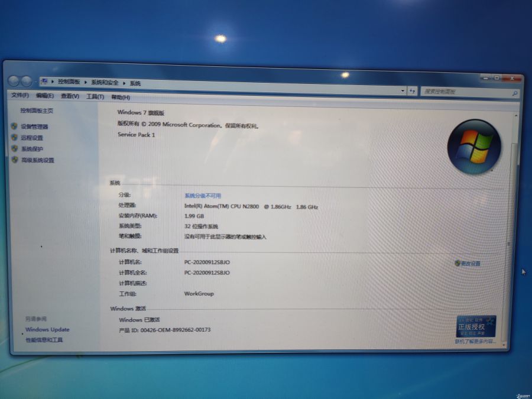
Task: Click the "笔和触摸:" label
Action: coord(130,236)
